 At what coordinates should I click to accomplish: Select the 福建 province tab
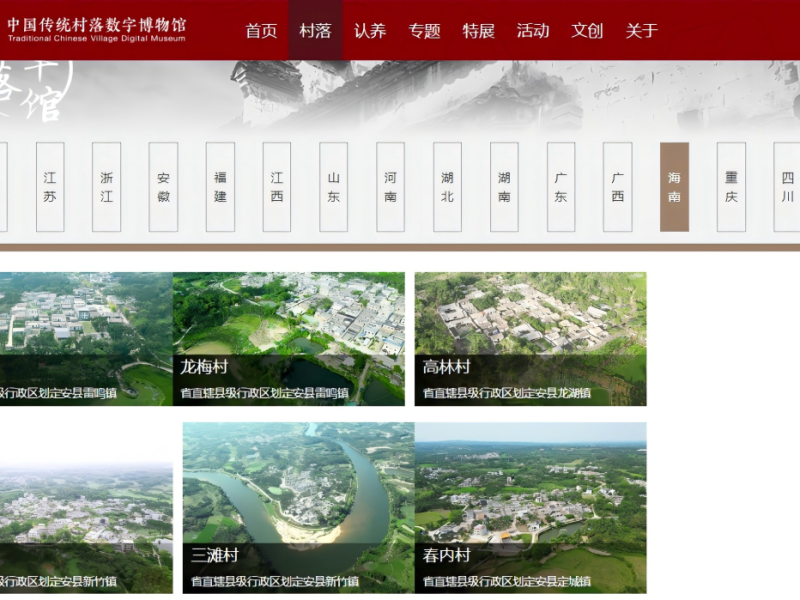220,187
